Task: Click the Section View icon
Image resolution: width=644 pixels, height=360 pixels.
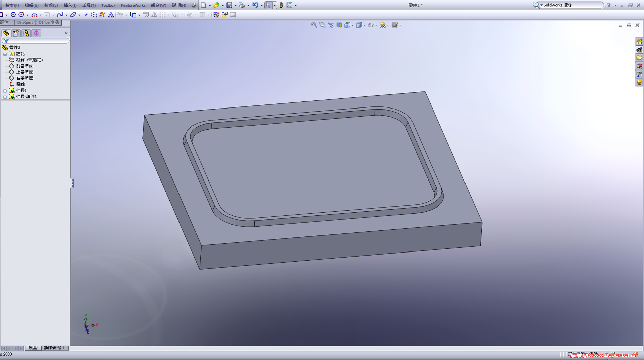Action: [x=339, y=25]
